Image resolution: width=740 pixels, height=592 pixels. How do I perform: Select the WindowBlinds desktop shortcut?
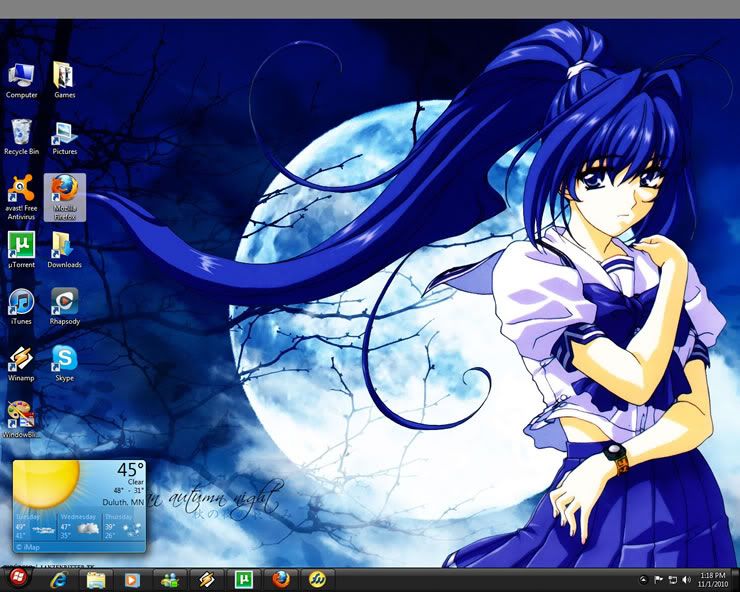pos(21,420)
